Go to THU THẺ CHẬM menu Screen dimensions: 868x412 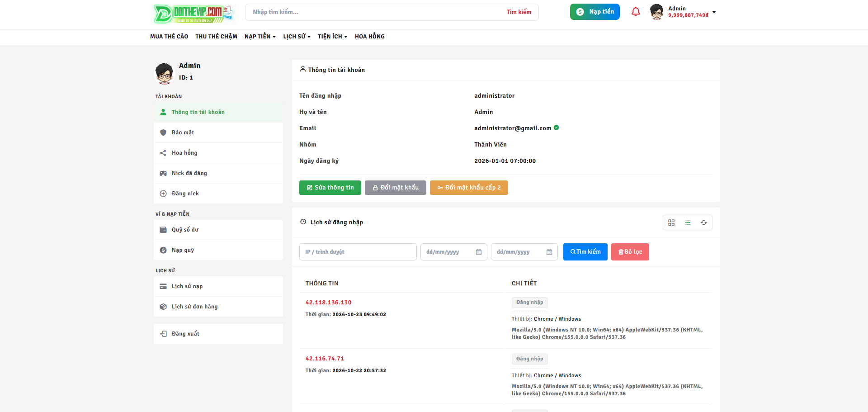click(216, 37)
